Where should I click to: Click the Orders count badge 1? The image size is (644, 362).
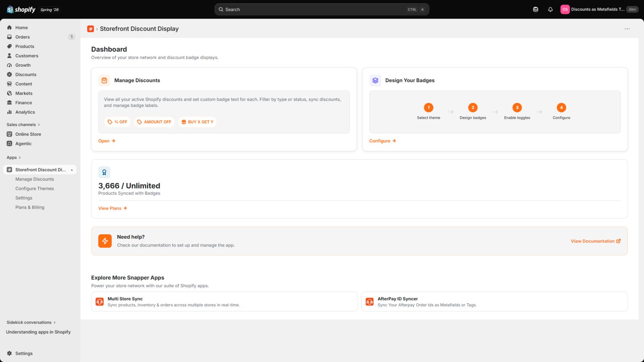tap(72, 37)
